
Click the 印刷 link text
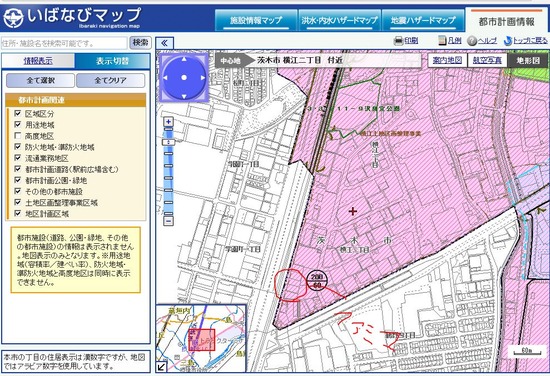click(411, 41)
